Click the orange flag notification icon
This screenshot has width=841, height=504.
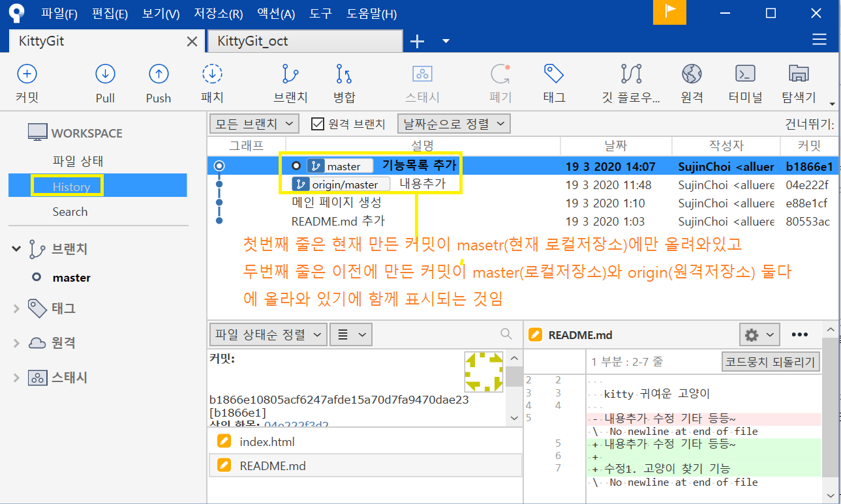(x=670, y=12)
